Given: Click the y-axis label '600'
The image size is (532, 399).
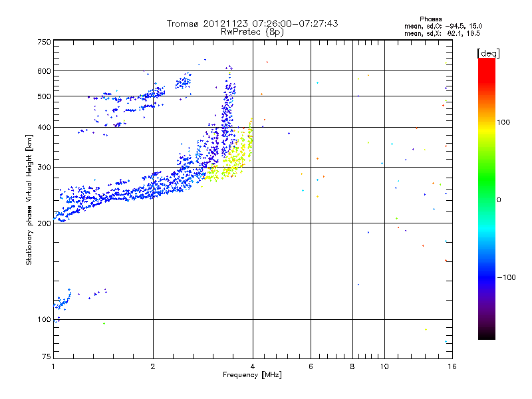Looking at the screenshot, I should click(x=44, y=71).
